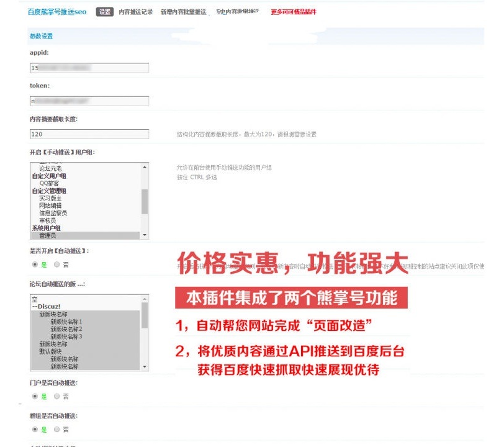Select 实习版主 in user group list
504x447 pixels.
[50, 198]
